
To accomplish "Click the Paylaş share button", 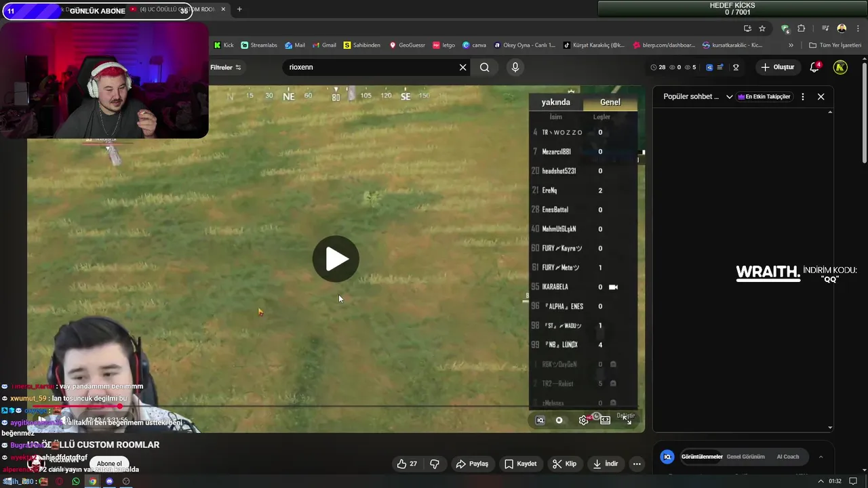I will pos(472,464).
